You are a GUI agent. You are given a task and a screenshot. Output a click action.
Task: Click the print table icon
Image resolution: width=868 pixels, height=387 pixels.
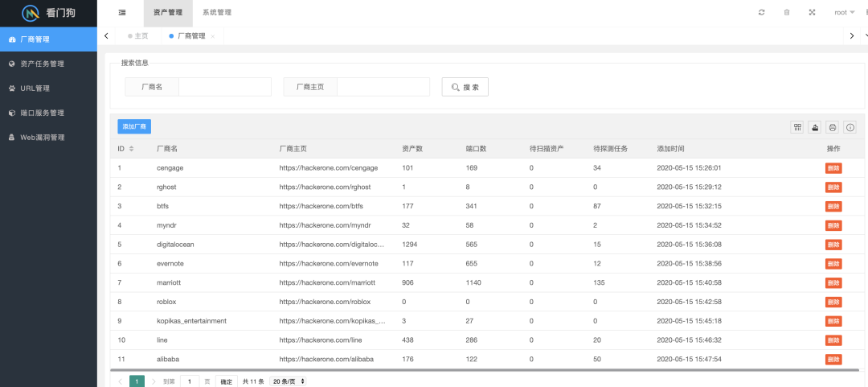[x=833, y=127]
